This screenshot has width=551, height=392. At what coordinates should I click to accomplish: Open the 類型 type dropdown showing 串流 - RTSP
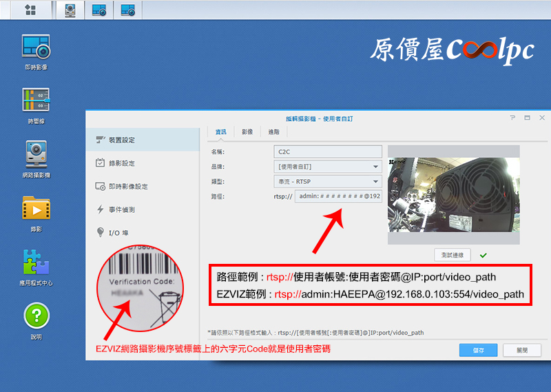click(x=328, y=182)
